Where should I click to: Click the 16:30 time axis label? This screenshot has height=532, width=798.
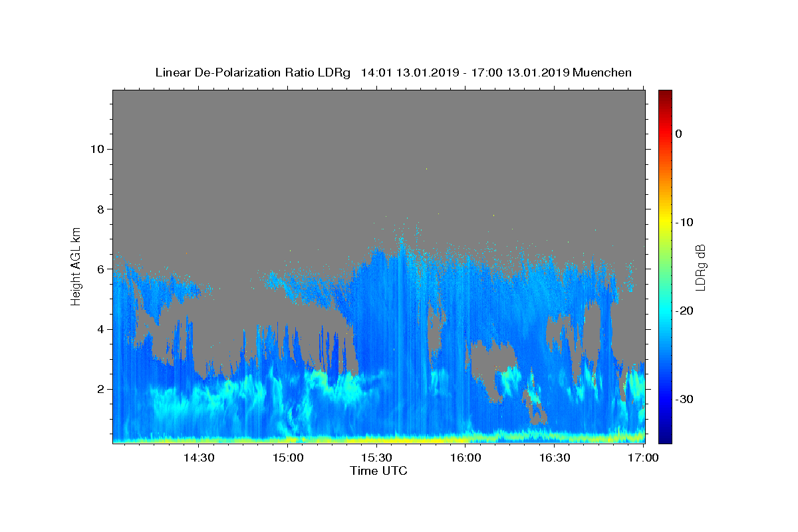pyautogui.click(x=555, y=458)
